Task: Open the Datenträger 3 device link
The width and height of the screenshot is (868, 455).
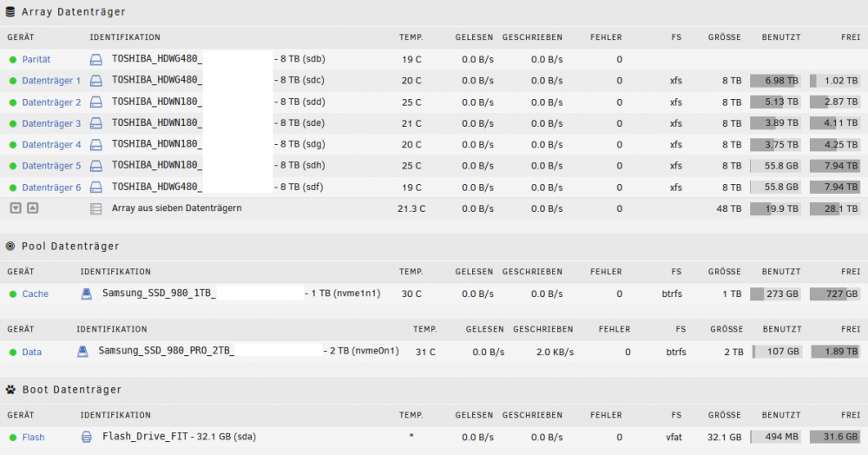Action: tap(51, 123)
